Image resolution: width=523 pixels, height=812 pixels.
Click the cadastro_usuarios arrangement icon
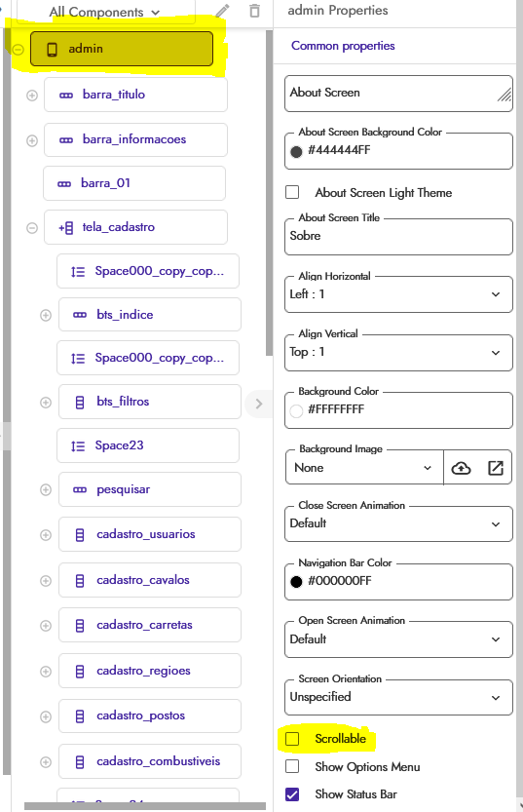pyautogui.click(x=80, y=535)
